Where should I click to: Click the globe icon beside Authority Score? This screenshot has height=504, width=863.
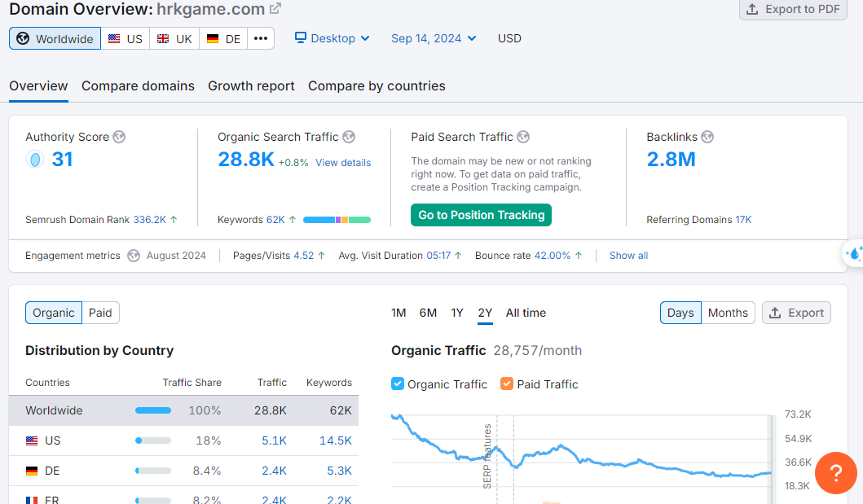119,137
